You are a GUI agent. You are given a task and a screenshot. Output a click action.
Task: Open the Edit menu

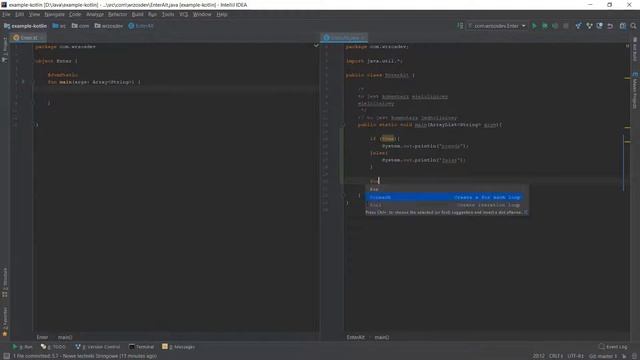point(19,14)
